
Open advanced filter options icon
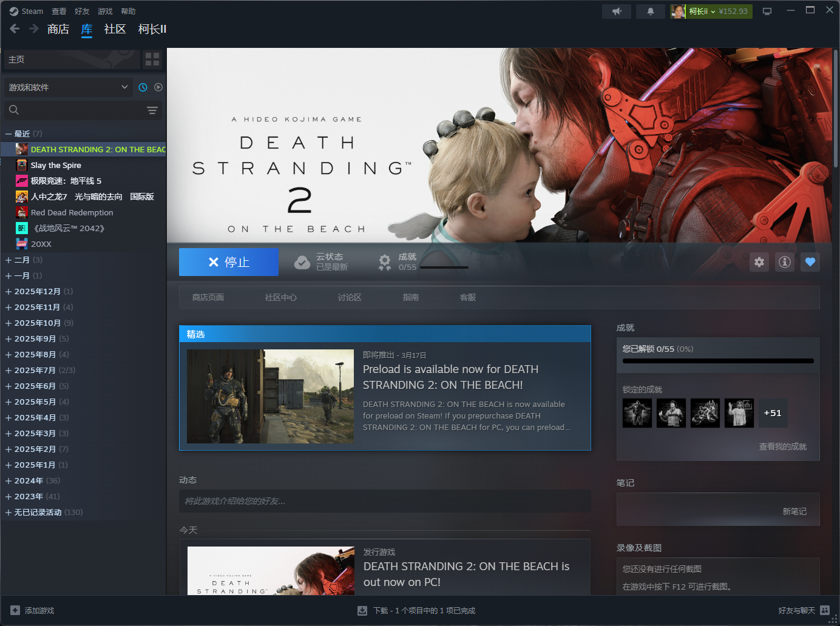point(152,110)
